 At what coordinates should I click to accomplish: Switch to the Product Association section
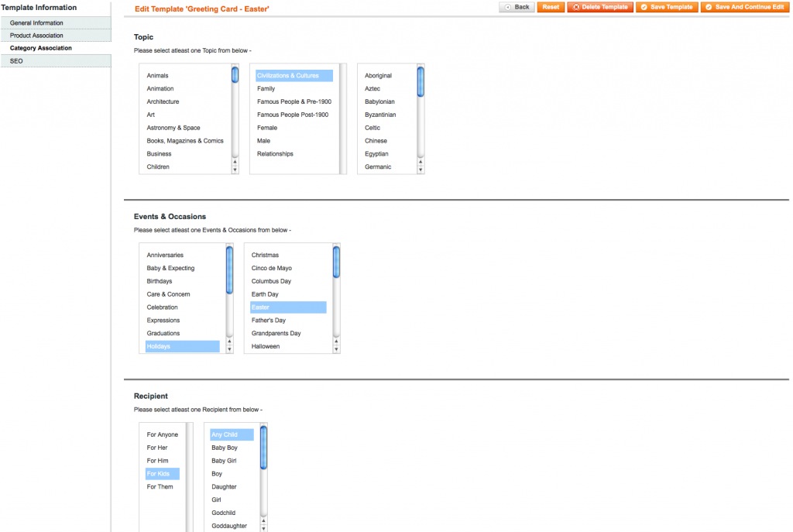click(x=36, y=35)
